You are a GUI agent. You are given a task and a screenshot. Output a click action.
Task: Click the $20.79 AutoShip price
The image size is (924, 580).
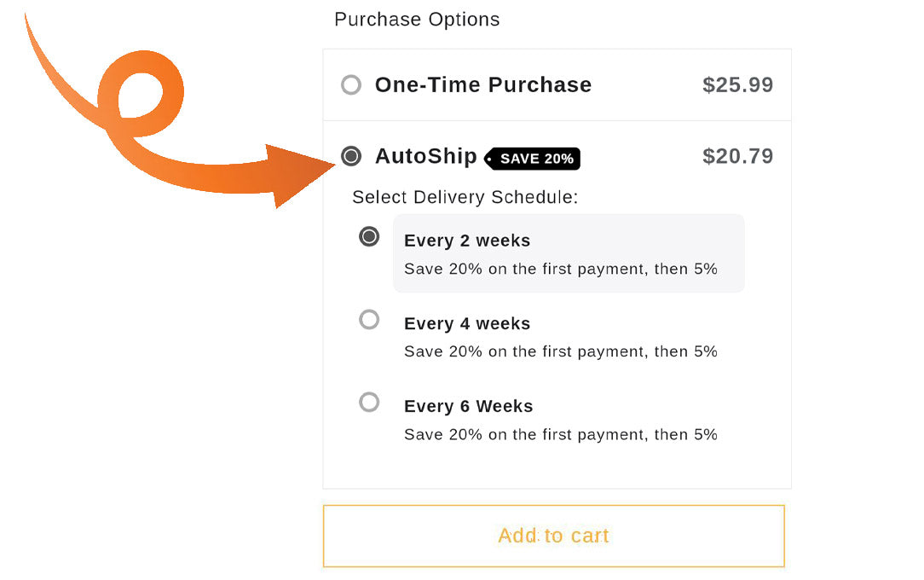(738, 156)
